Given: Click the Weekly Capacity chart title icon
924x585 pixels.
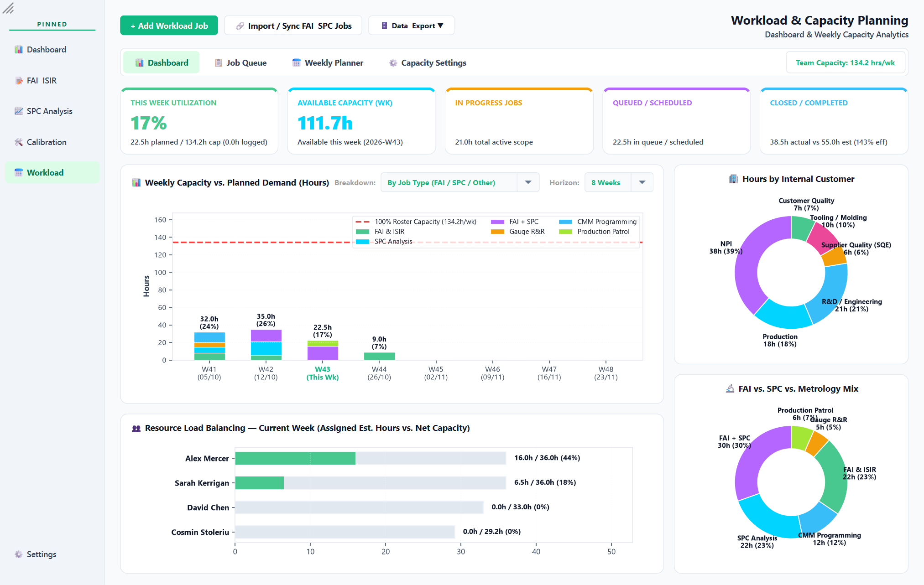Looking at the screenshot, I should [x=136, y=183].
